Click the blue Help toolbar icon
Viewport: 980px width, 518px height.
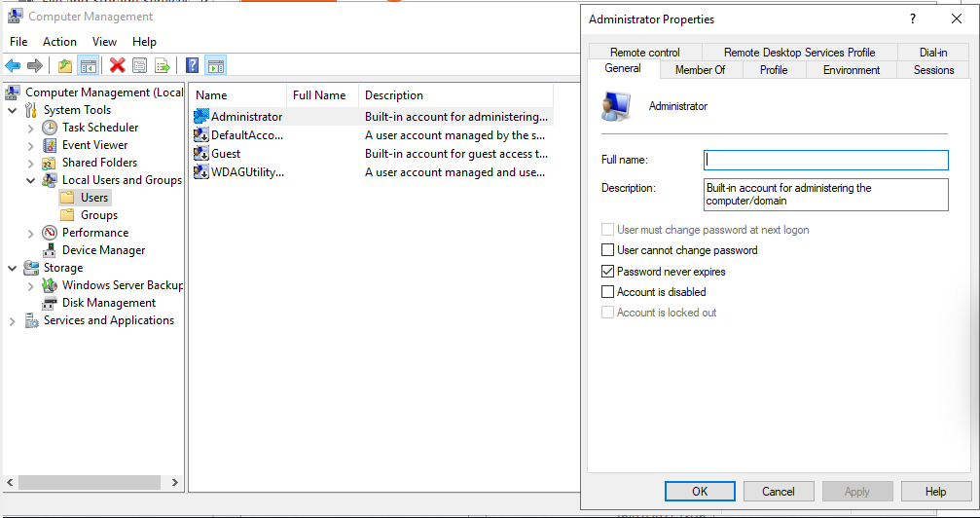[x=193, y=65]
